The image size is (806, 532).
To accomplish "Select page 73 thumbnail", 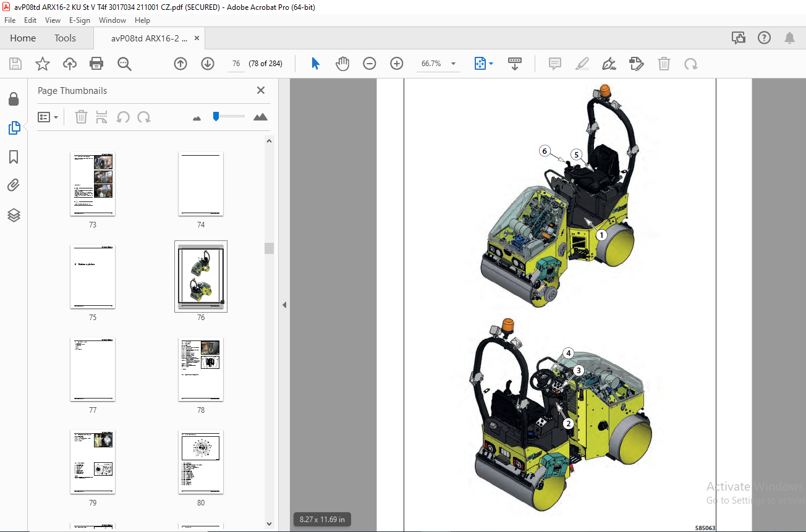I will pos(93,185).
